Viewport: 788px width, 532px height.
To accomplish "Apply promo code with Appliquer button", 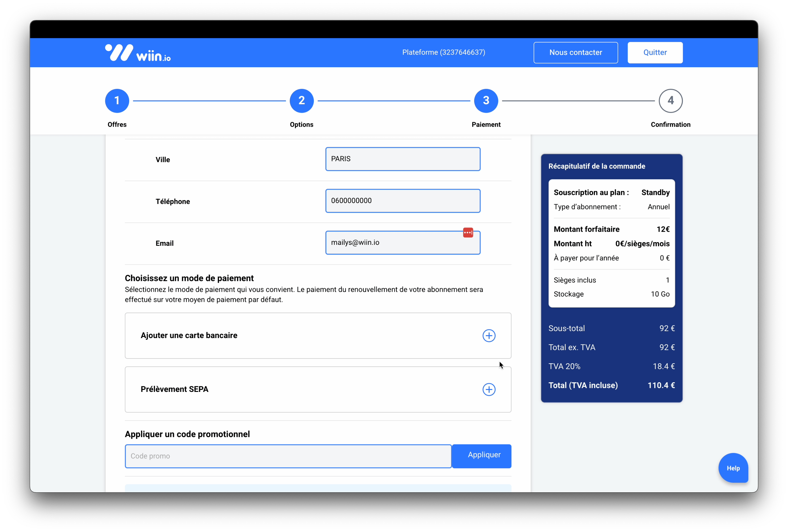I will (x=481, y=456).
